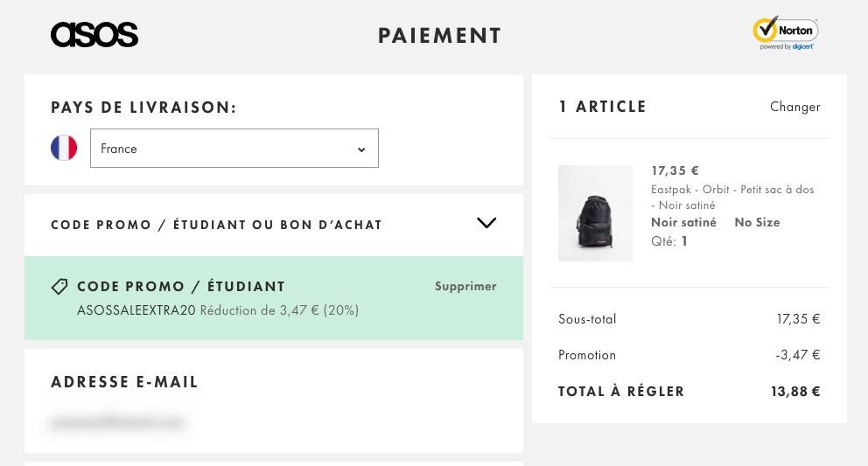Open the Norton security seal
This screenshot has height=466, width=868.
coord(786,33)
